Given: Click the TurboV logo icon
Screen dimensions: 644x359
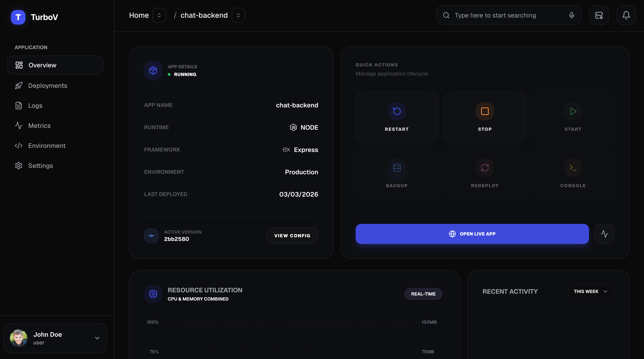Looking at the screenshot, I should (18, 17).
